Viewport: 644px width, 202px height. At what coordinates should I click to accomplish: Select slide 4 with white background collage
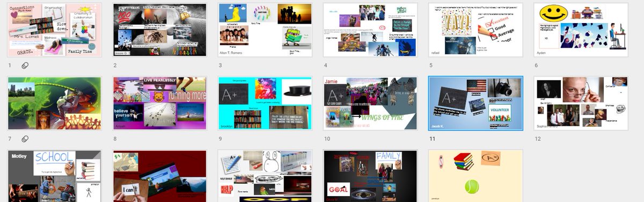(x=370, y=30)
